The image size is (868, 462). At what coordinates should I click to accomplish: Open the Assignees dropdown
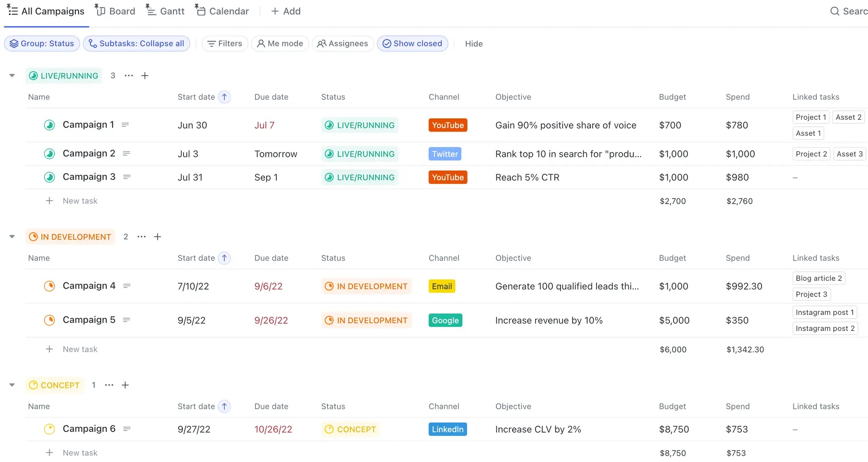pyautogui.click(x=342, y=43)
